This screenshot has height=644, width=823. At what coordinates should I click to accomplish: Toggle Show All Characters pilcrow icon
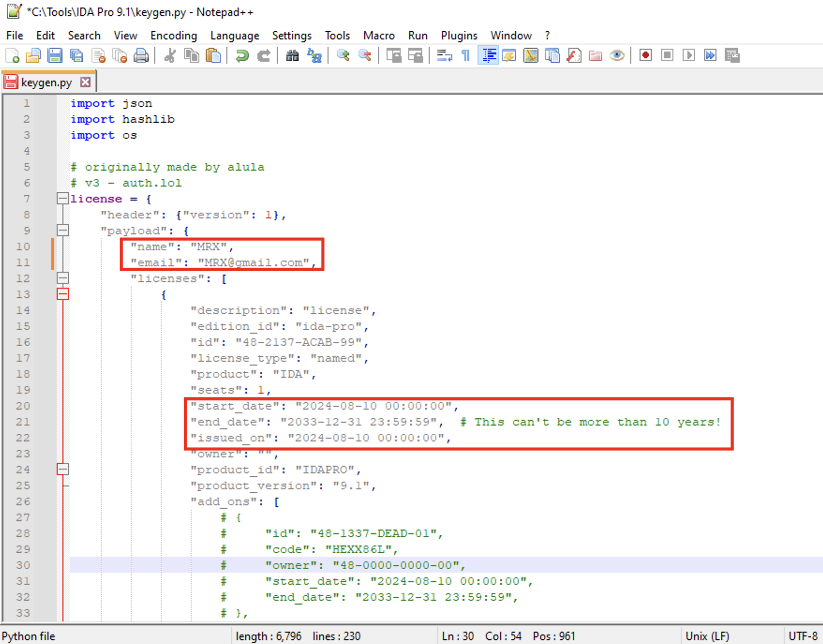click(x=466, y=55)
